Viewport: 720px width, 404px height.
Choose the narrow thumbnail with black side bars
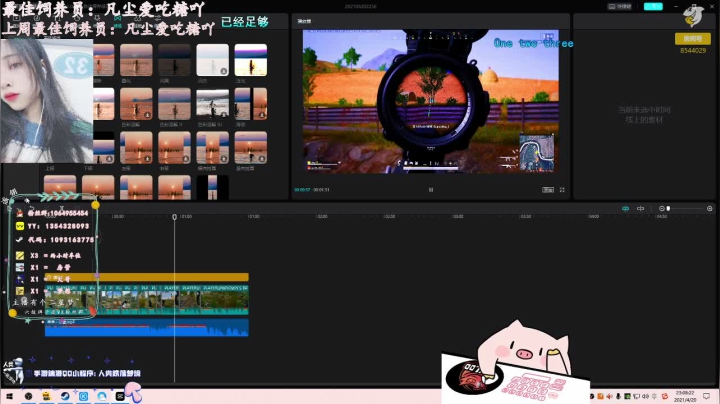[x=212, y=188]
